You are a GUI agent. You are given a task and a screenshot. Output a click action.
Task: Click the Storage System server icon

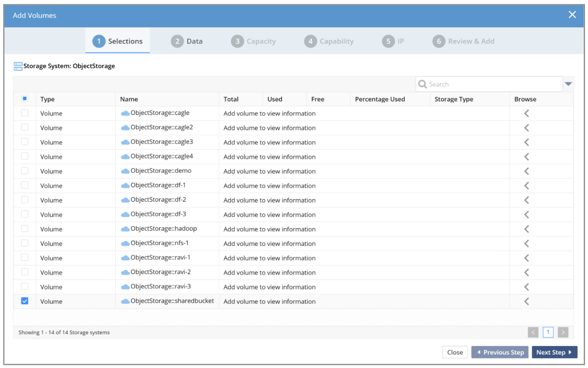click(x=18, y=66)
